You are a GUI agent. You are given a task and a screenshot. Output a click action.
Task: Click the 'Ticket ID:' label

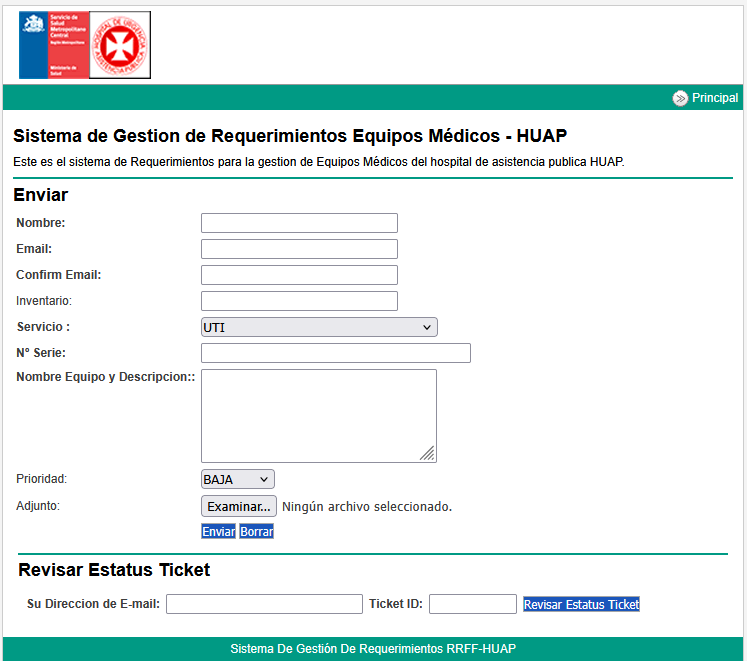396,604
